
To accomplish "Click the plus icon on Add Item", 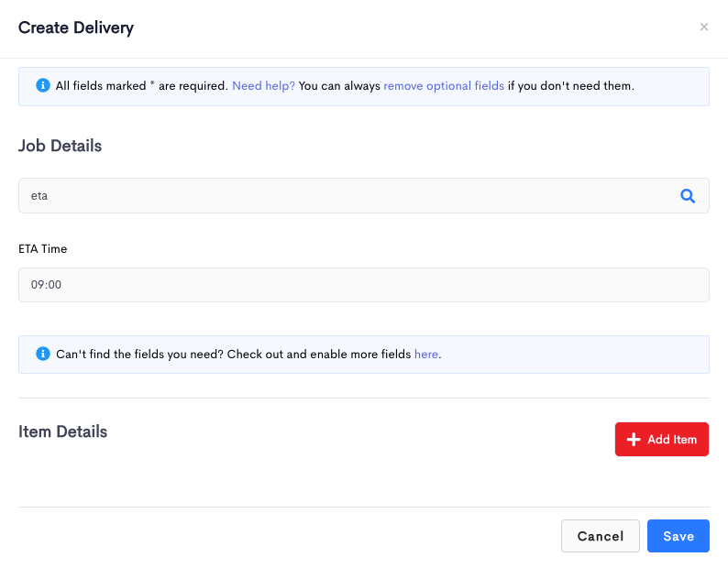I will click(x=634, y=439).
